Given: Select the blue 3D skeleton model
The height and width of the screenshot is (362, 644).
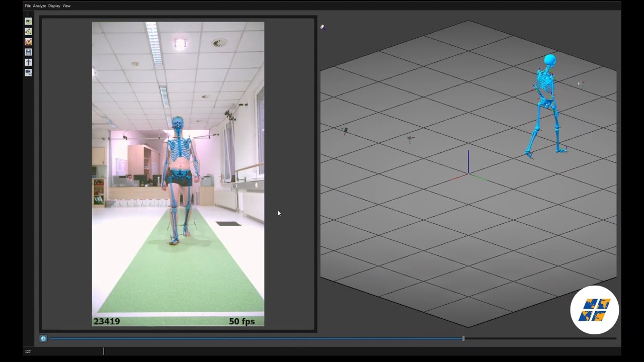Looking at the screenshot, I should pyautogui.click(x=547, y=106).
